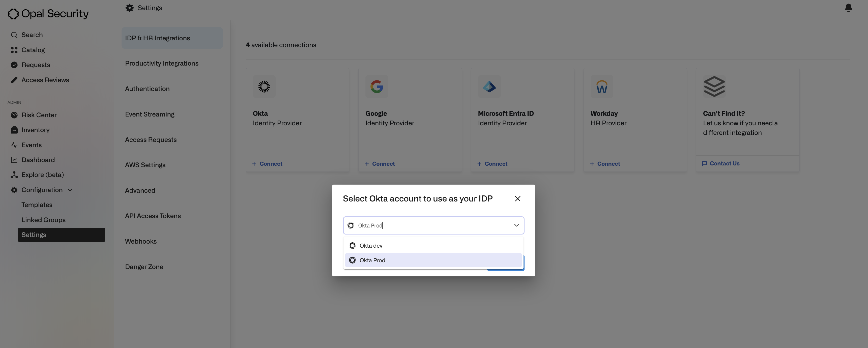Viewport: 868px width, 348px height.
Task: Click the notification bell icon
Action: coord(848,8)
